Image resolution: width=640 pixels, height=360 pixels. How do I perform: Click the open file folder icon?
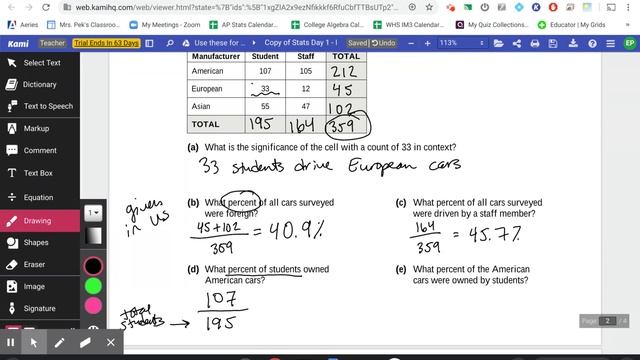498,43
